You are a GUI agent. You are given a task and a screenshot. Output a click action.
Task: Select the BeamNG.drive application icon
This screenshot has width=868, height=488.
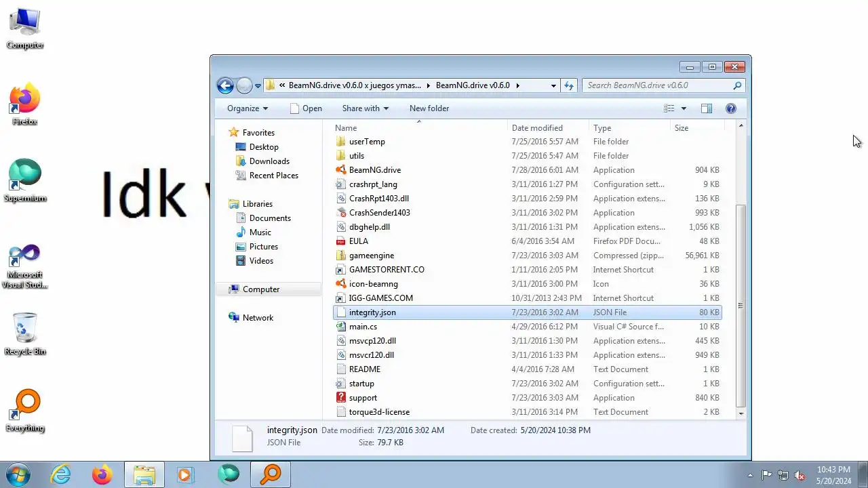(341, 170)
